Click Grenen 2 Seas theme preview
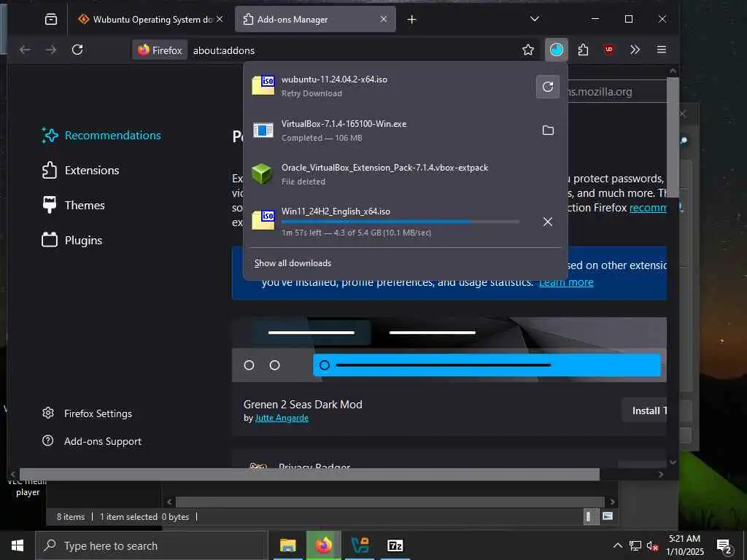 click(449, 349)
